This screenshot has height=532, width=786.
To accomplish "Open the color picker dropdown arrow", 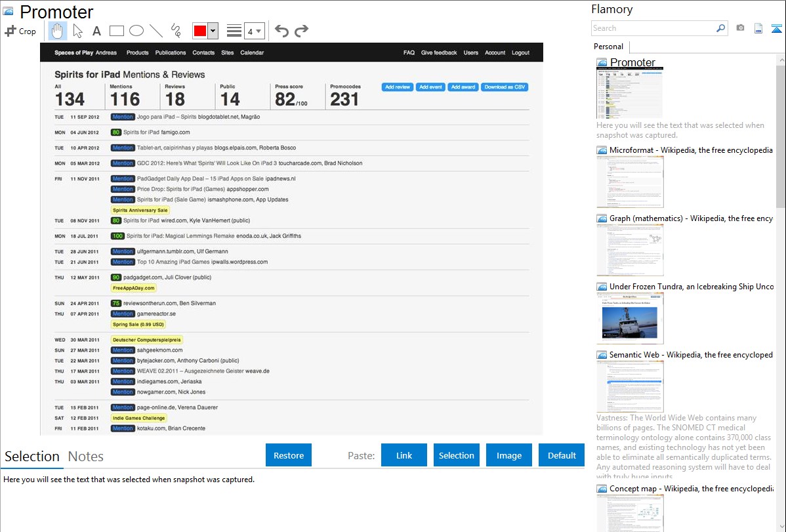I will tap(213, 31).
